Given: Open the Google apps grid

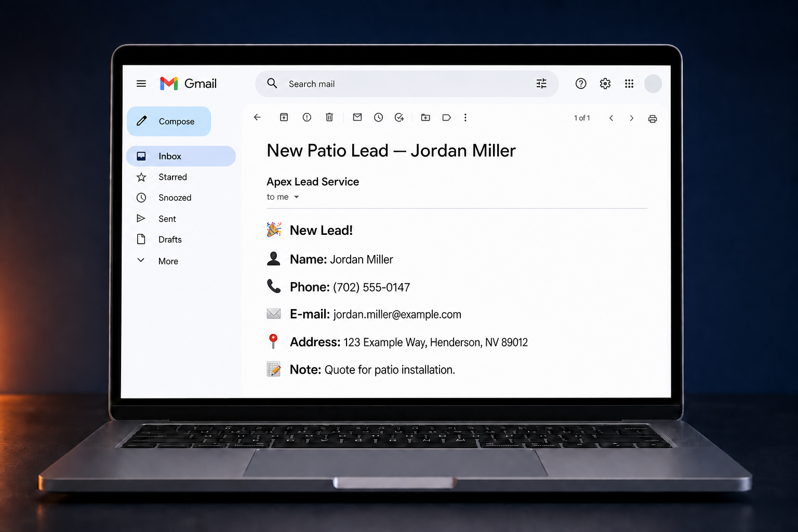Looking at the screenshot, I should click(629, 84).
